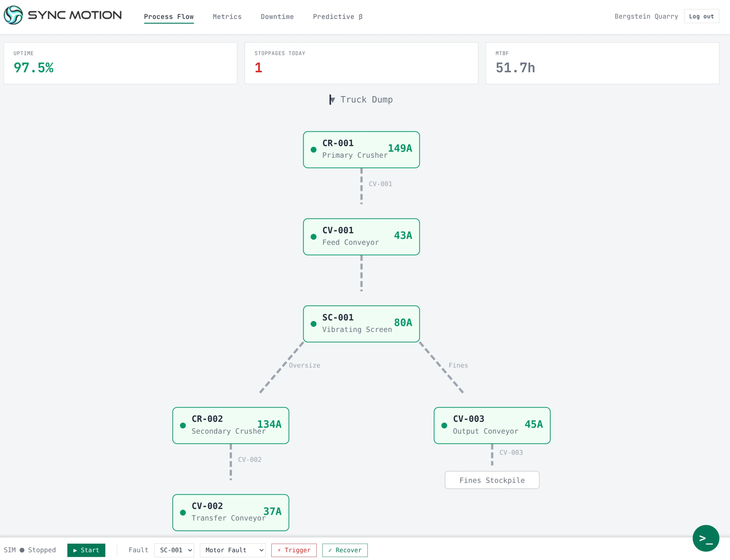730x560 pixels.
Task: Click the 45A current reading
Action: (534, 424)
